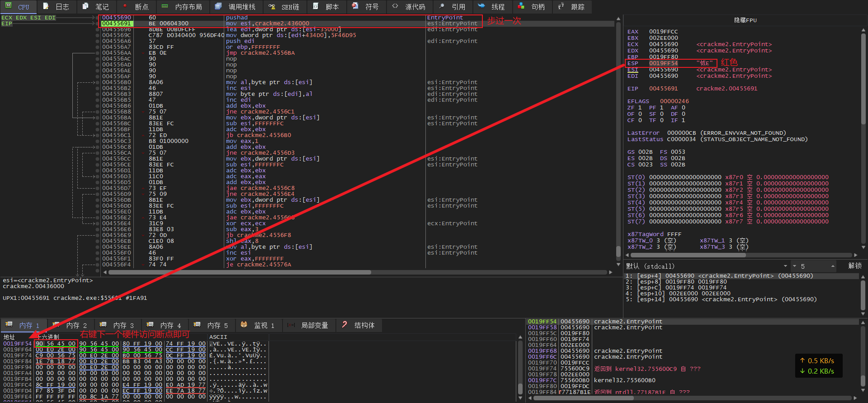The height and width of the screenshot is (403, 868).
Task: Select the ESP register value 0019FF54
Action: (663, 63)
